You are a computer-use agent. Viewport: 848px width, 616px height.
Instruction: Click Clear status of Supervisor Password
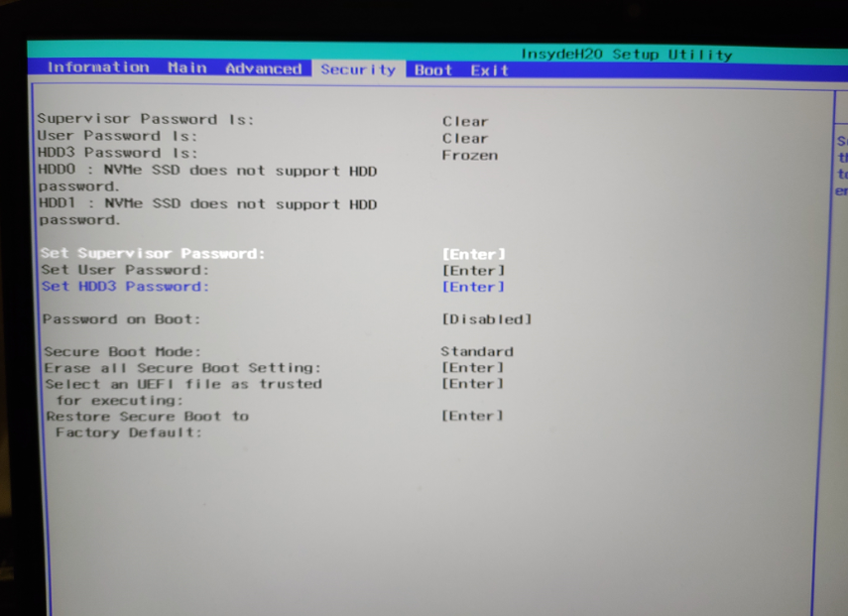click(x=465, y=122)
